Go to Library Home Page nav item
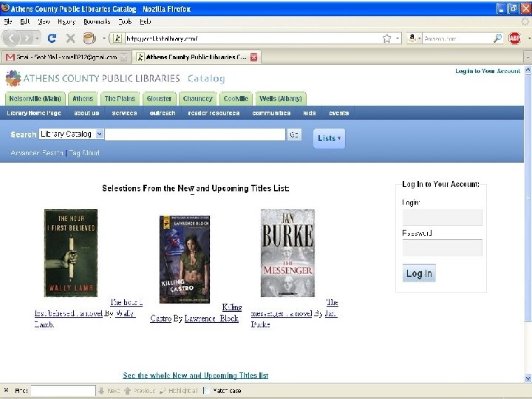 click(x=34, y=113)
